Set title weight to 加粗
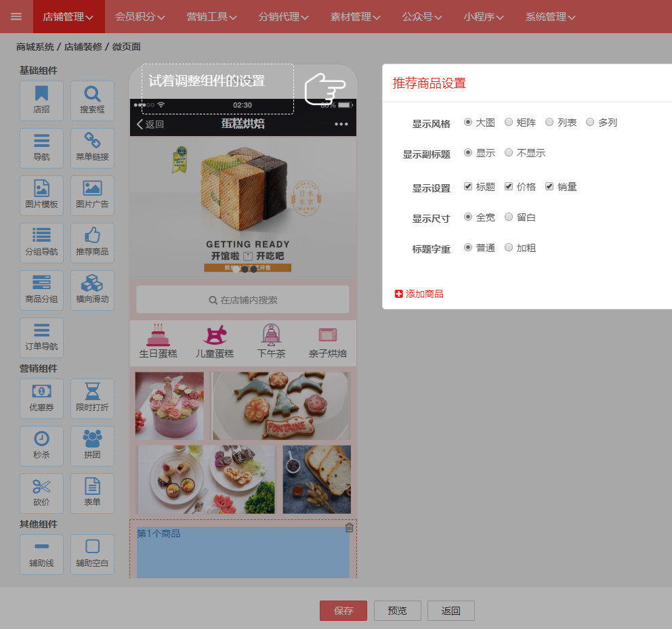Screen dimensions: 672x629 coord(509,248)
